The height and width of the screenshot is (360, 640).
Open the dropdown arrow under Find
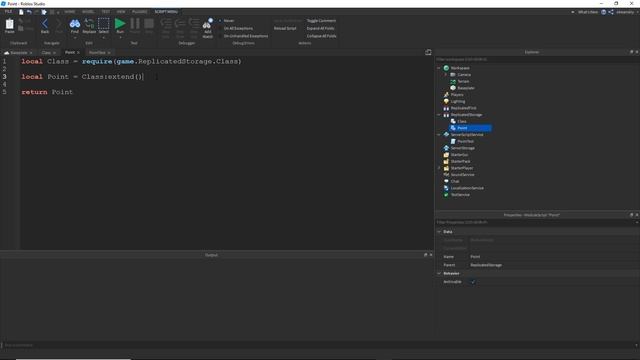point(75,38)
